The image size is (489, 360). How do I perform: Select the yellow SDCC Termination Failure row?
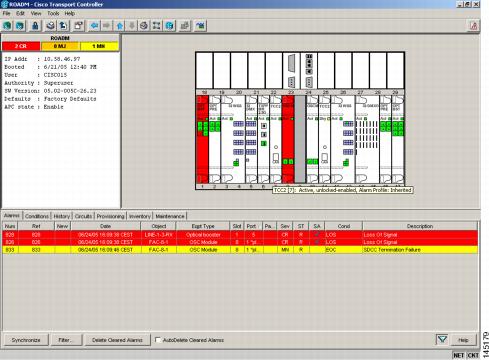pyautogui.click(x=240, y=250)
